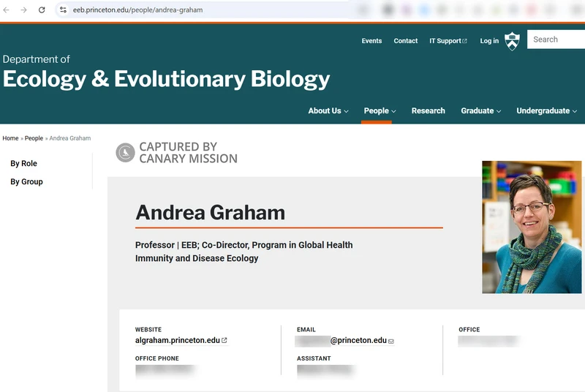Screen dimensions: 585x392
Task: Select By Role in the sidebar
Action: 23,164
